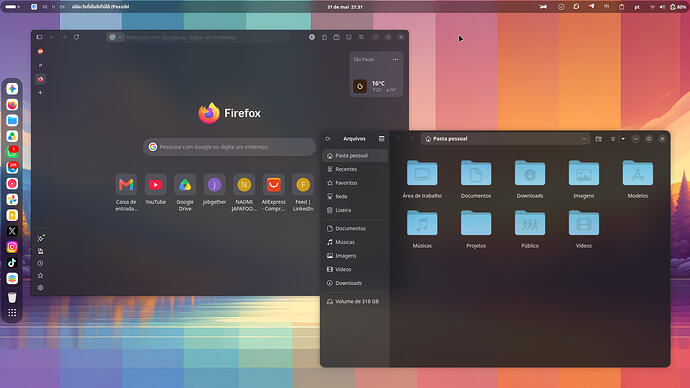Select the Projetos folder
The height and width of the screenshot is (388, 690).
pyautogui.click(x=476, y=229)
